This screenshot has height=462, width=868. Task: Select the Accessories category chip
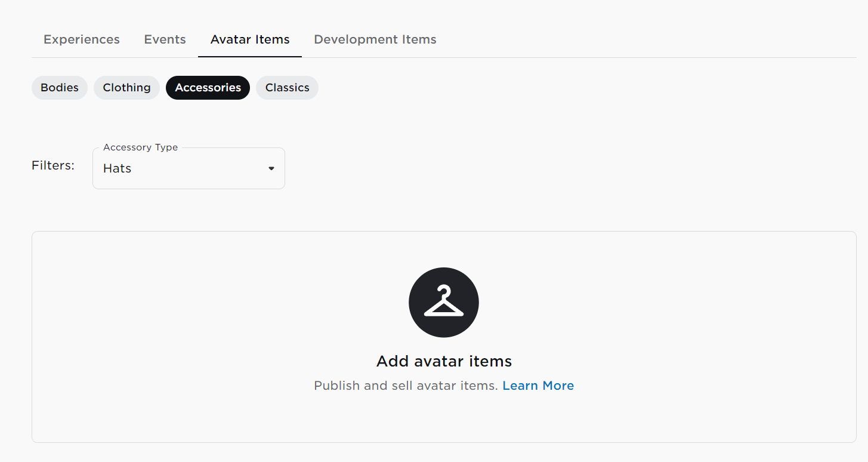tap(208, 88)
